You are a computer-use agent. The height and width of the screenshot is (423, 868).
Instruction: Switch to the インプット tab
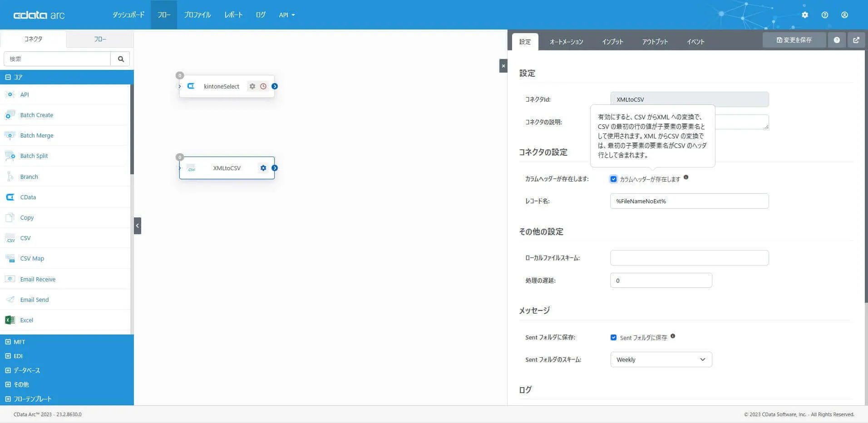[612, 42]
